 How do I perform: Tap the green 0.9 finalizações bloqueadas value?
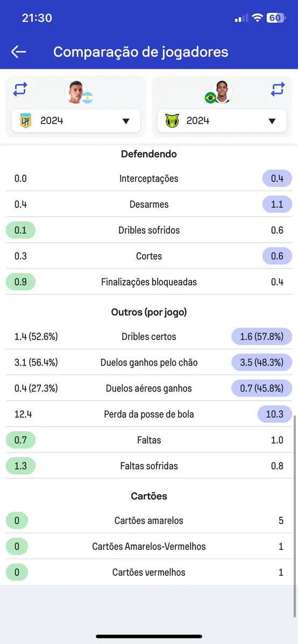20,282
